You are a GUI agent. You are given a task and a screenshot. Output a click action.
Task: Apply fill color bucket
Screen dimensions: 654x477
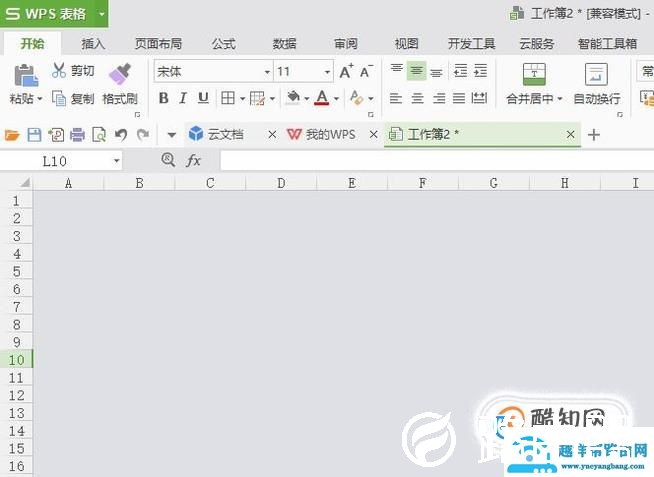[x=294, y=98]
